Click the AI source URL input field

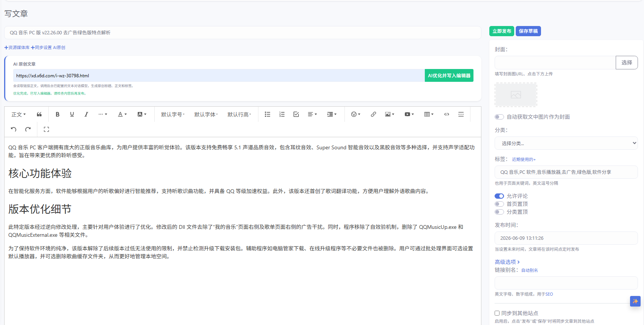point(219,75)
